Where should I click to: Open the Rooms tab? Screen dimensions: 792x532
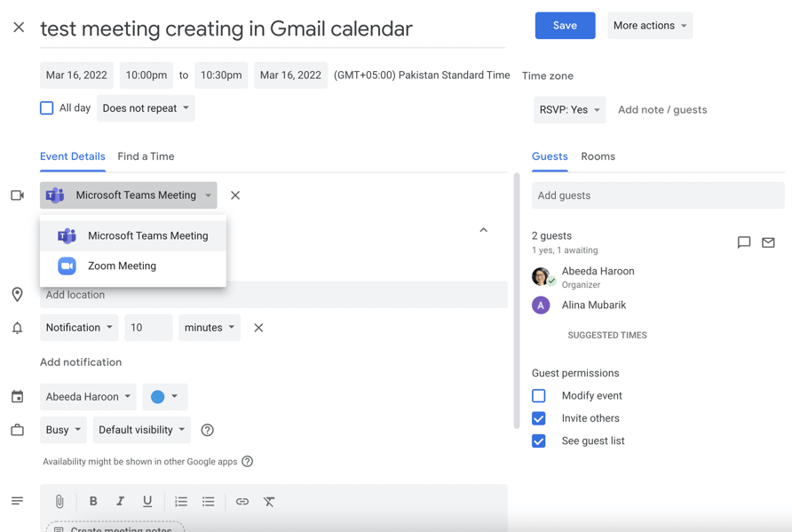coord(598,156)
